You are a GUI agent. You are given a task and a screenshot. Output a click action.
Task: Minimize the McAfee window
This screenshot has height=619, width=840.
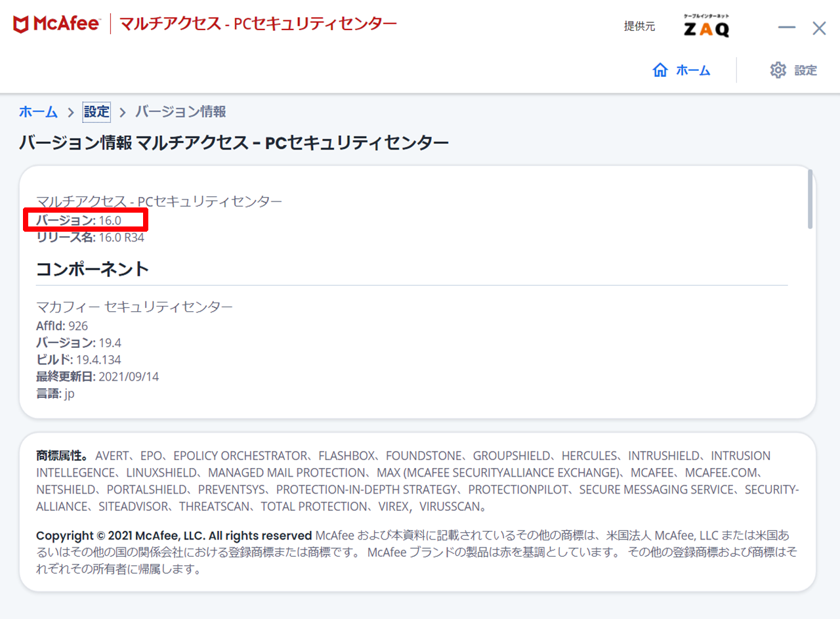click(787, 28)
